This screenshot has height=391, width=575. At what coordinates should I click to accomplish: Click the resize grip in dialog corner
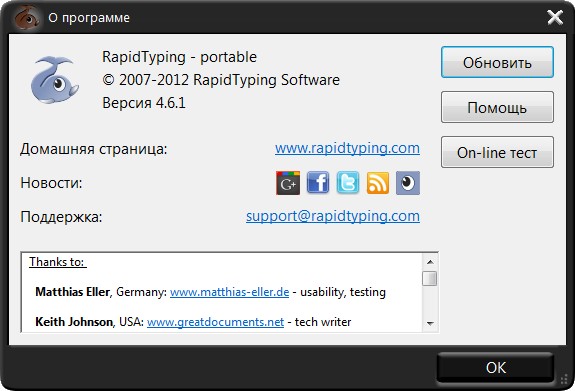[x=564, y=378]
